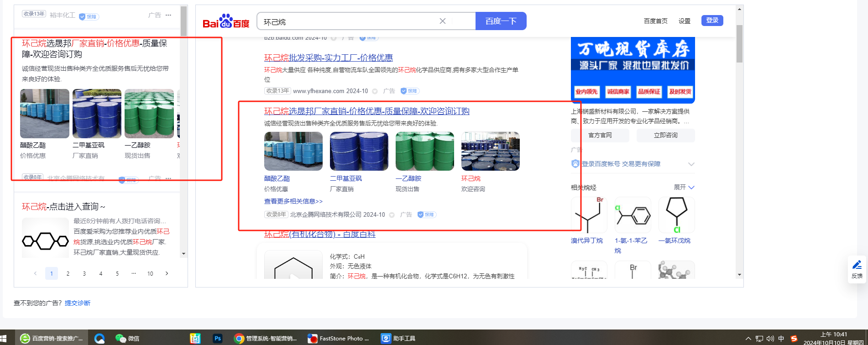868x345 pixels.
Task: Open the volume control tray icon
Action: (x=770, y=339)
